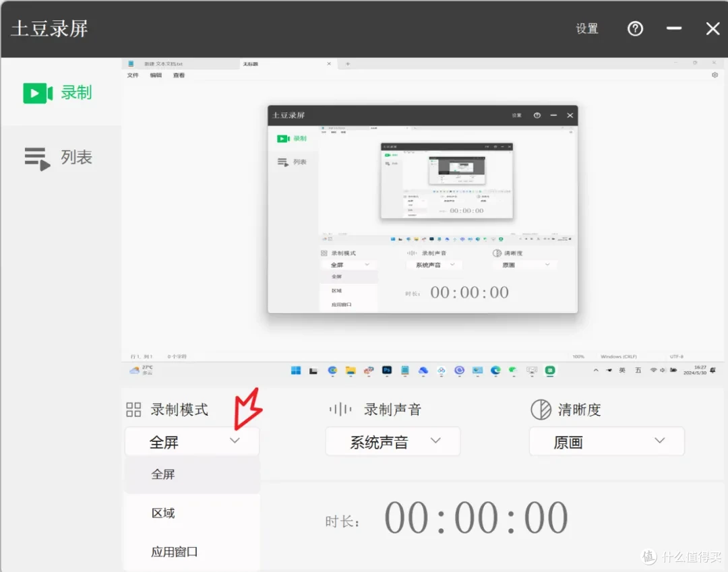Click the 录制声音 waveform icon
The width and height of the screenshot is (728, 572).
(340, 410)
